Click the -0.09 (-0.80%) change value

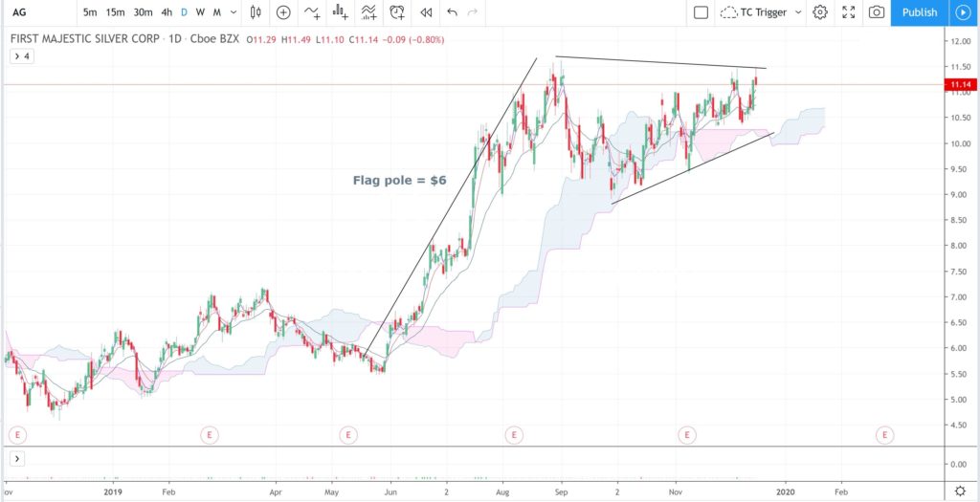(412, 39)
